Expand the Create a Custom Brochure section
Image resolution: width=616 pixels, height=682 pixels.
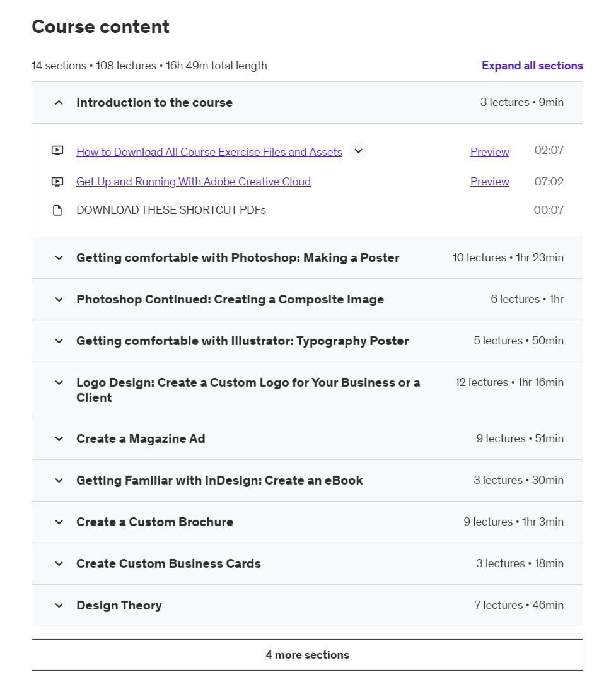point(59,522)
